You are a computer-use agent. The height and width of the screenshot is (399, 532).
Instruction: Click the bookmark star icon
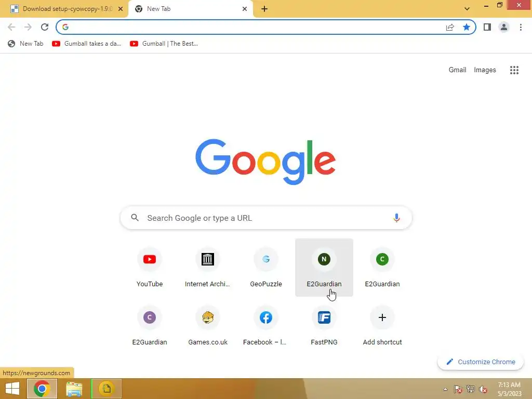tap(467, 27)
